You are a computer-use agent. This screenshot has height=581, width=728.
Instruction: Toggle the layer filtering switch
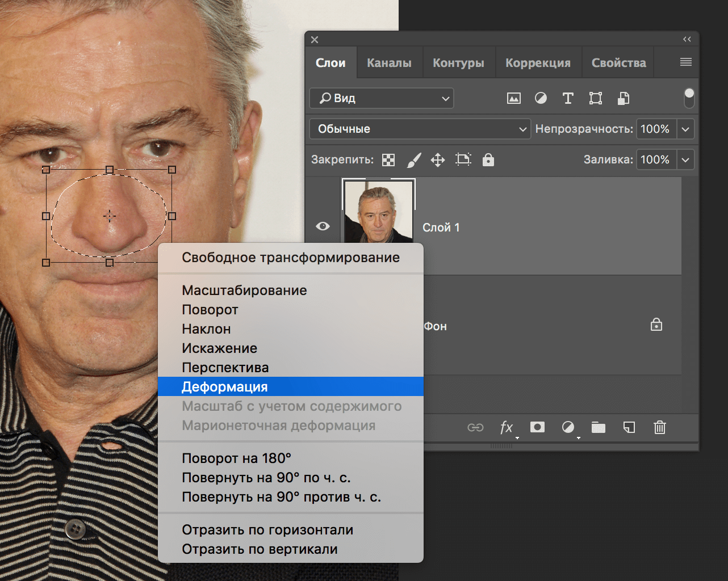tap(689, 98)
